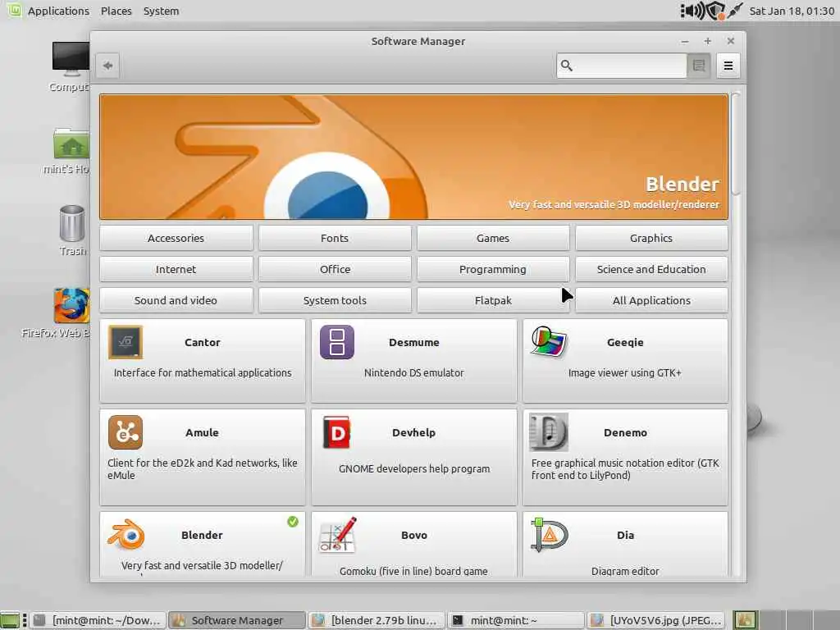Click the search magnifier icon
The image size is (840, 630).
pyautogui.click(x=566, y=66)
